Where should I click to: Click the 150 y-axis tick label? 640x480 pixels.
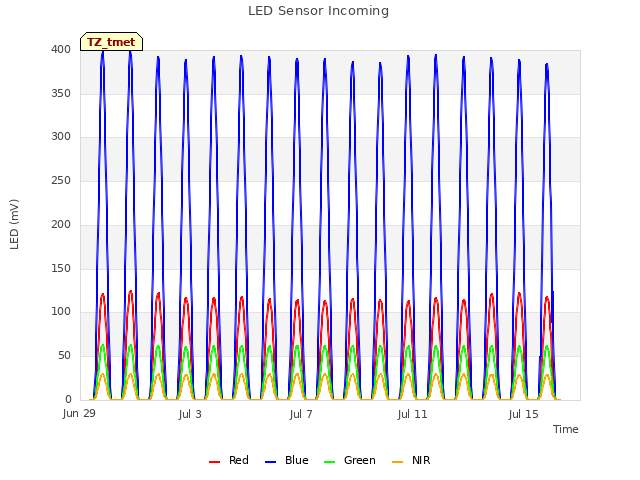61,269
